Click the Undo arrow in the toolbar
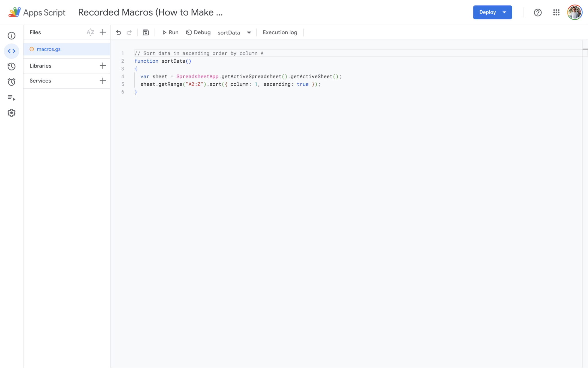588x368 pixels. [x=119, y=32]
